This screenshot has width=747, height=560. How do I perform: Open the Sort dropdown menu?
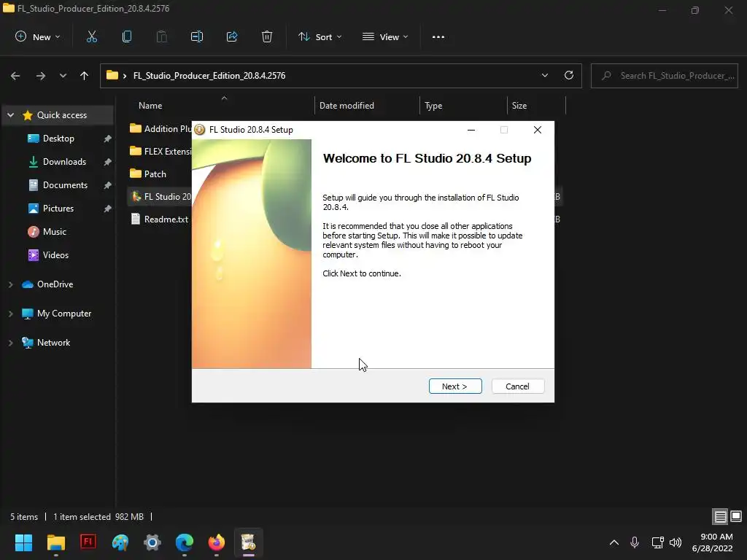click(320, 37)
